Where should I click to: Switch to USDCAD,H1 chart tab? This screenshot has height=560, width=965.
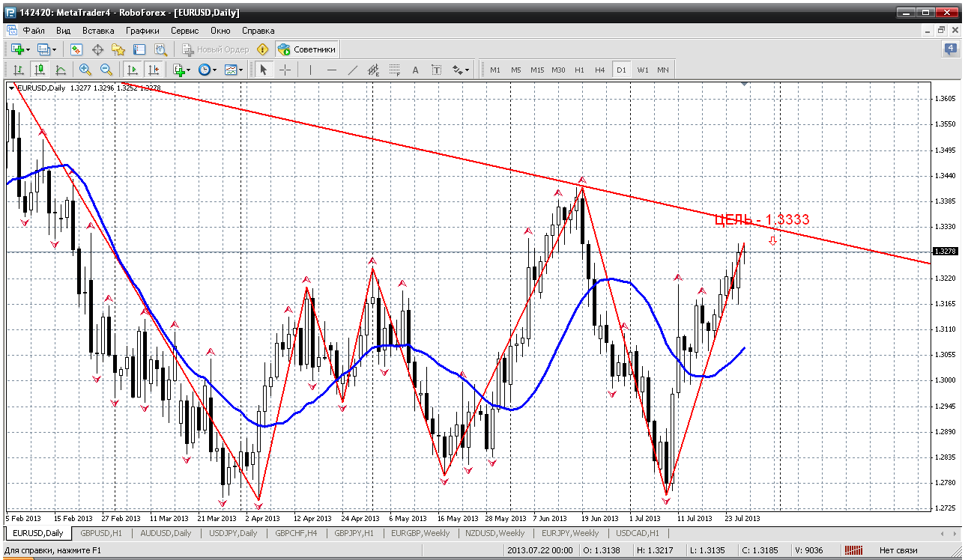pos(638,533)
